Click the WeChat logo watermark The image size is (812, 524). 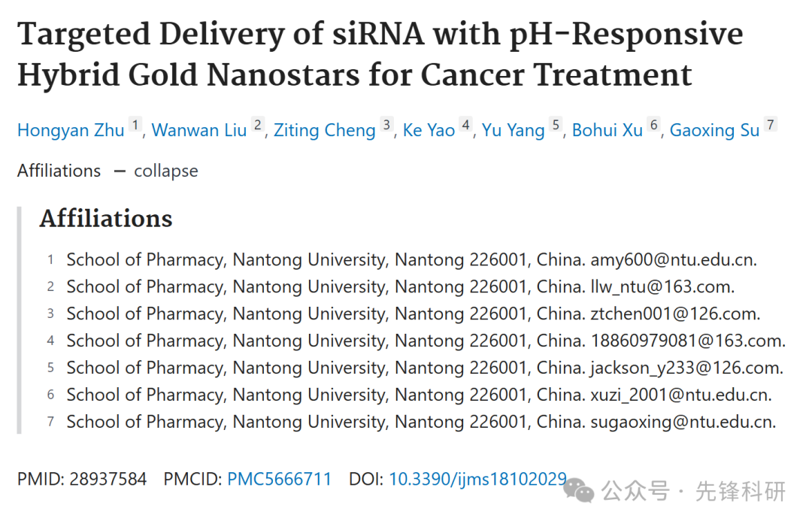coord(578,490)
